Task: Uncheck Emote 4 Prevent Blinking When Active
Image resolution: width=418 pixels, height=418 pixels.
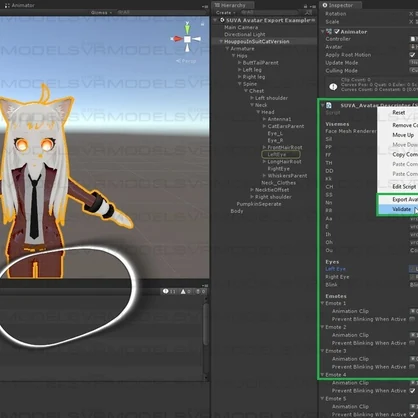Action: (412, 391)
